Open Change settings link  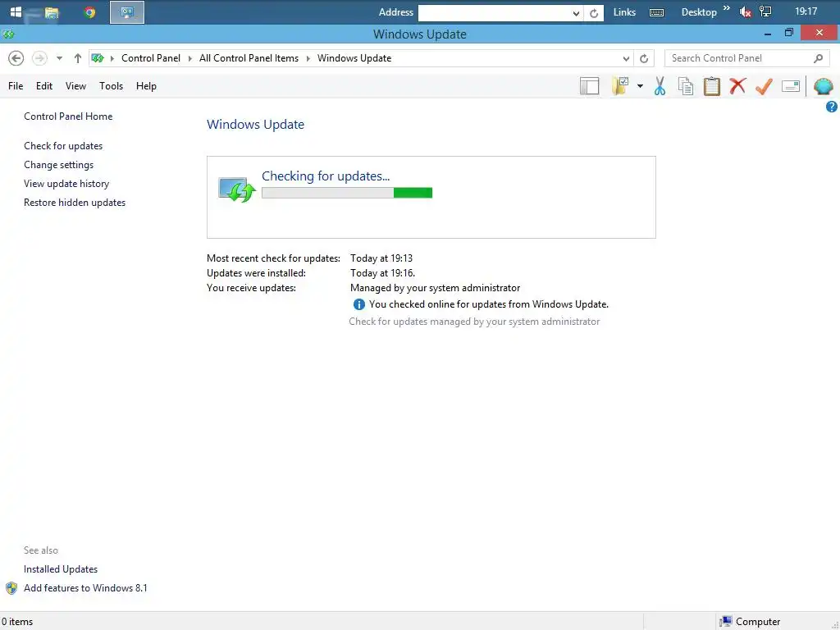pos(58,164)
